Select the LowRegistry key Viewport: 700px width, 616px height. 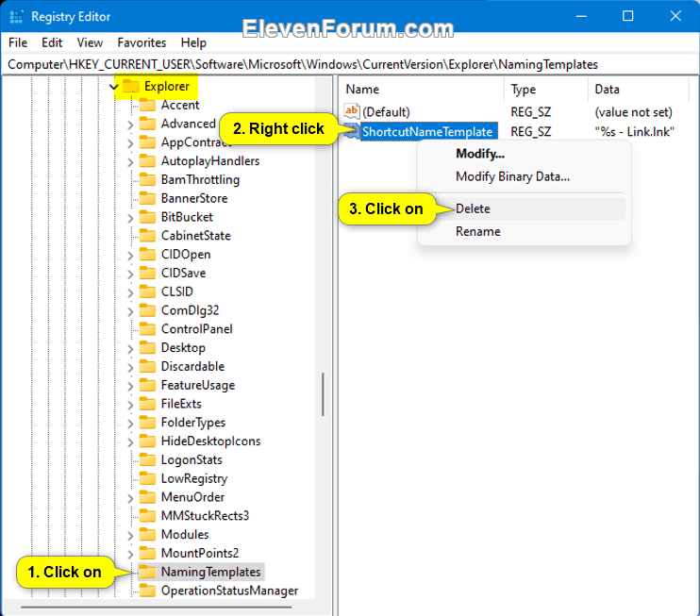194,478
